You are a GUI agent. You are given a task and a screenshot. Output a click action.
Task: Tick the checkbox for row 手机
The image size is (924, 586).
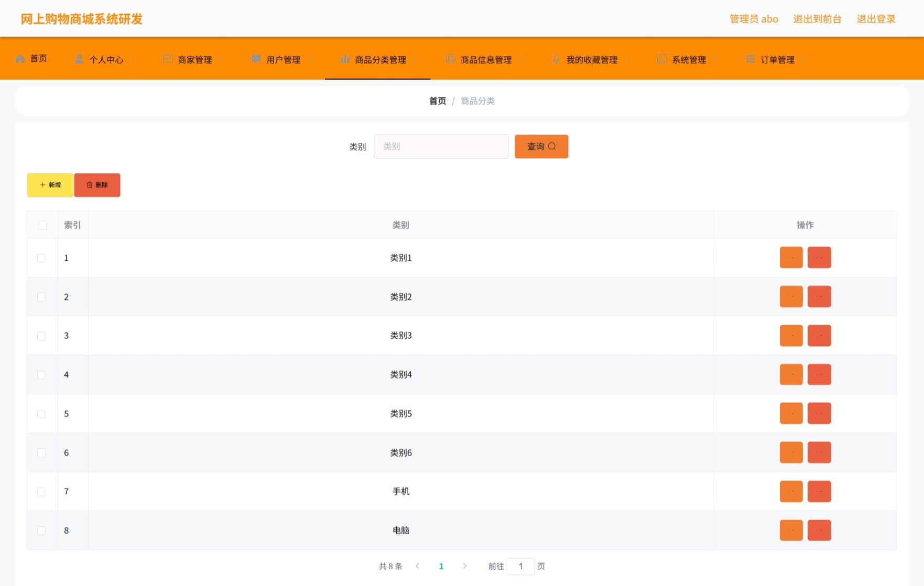coord(41,492)
